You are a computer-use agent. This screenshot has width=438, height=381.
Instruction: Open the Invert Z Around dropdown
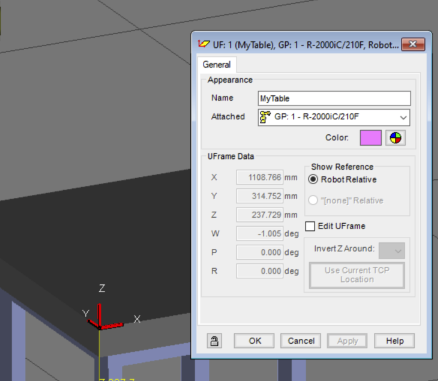(392, 251)
